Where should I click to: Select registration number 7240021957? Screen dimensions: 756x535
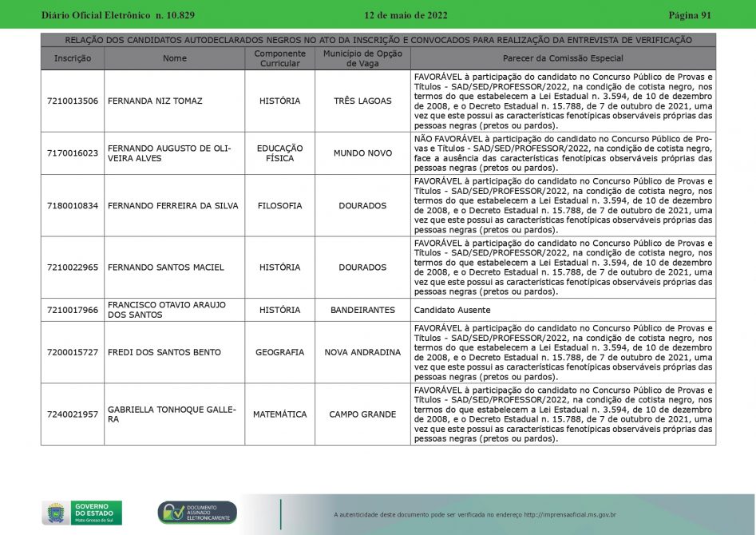tap(73, 414)
